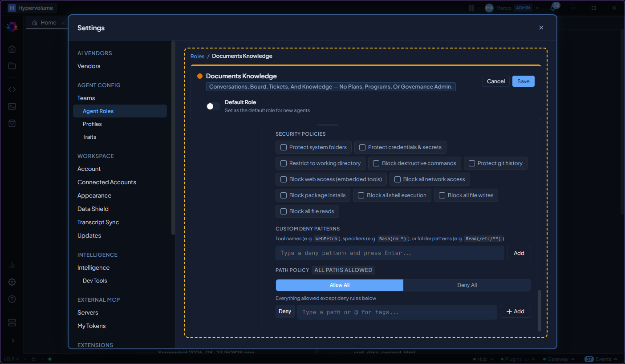Open the question mark help icon
Screen dimensions: 625x364
click(12, 299)
